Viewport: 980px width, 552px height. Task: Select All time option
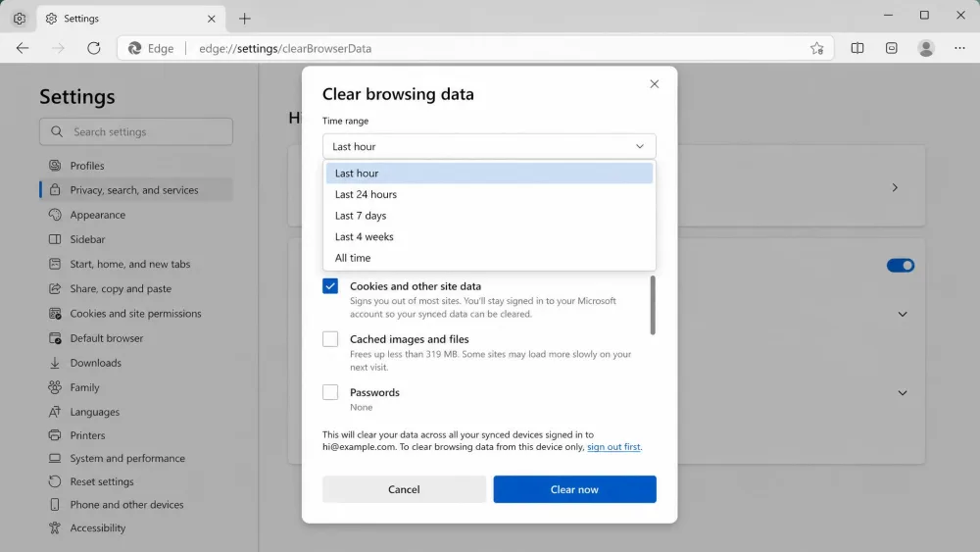489,258
